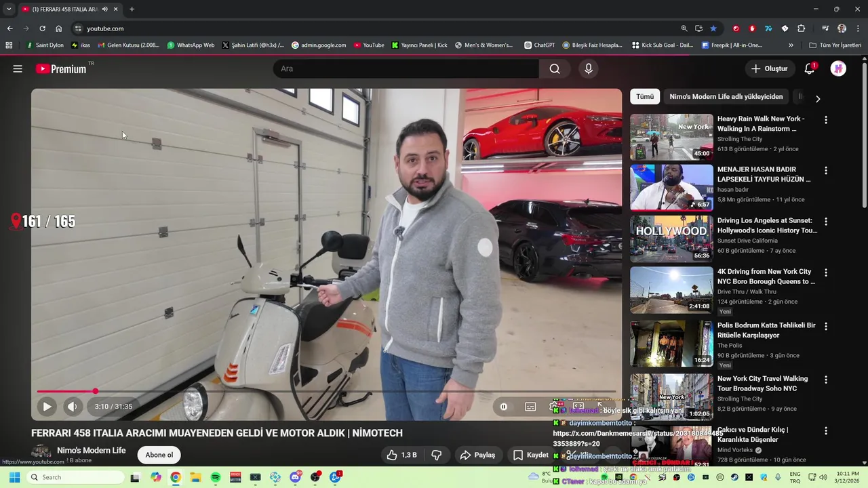This screenshot has width=868, height=488.
Task: Like the video showing 1,3 B
Action: click(401, 455)
